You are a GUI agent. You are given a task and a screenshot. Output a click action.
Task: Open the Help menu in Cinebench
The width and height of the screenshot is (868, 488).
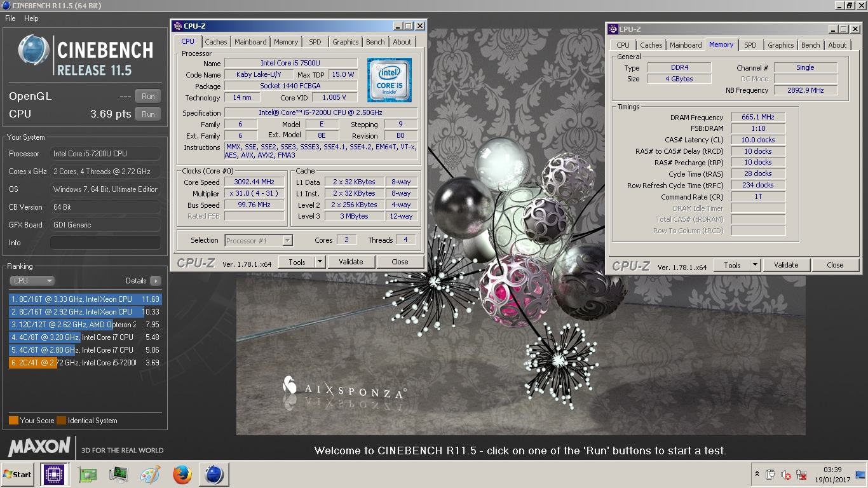tap(31, 18)
